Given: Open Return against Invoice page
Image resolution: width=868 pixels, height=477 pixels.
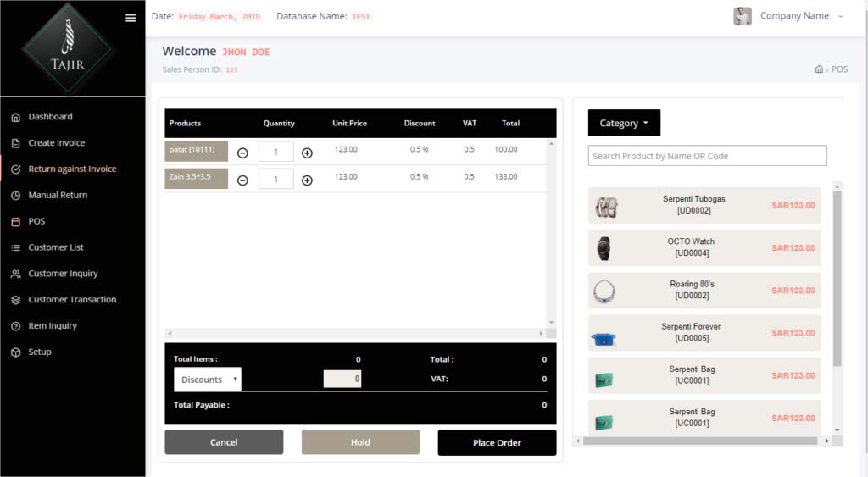Looking at the screenshot, I should pos(73,169).
